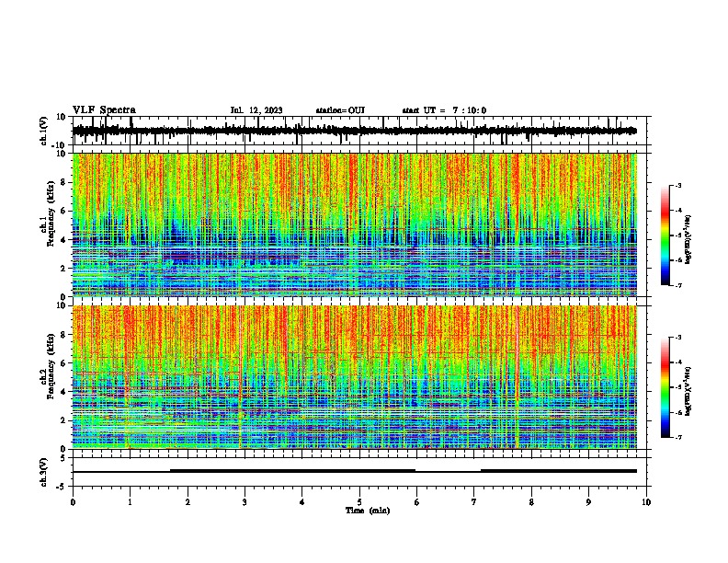Click the ch.1 frequency axis tick "8"
728x563 pixels.
(x=64, y=182)
